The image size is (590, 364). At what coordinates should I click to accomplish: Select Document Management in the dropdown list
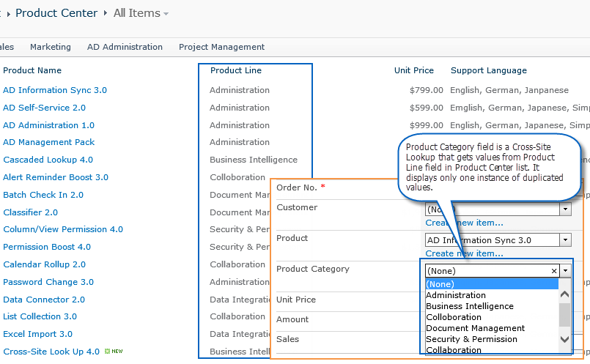click(475, 328)
